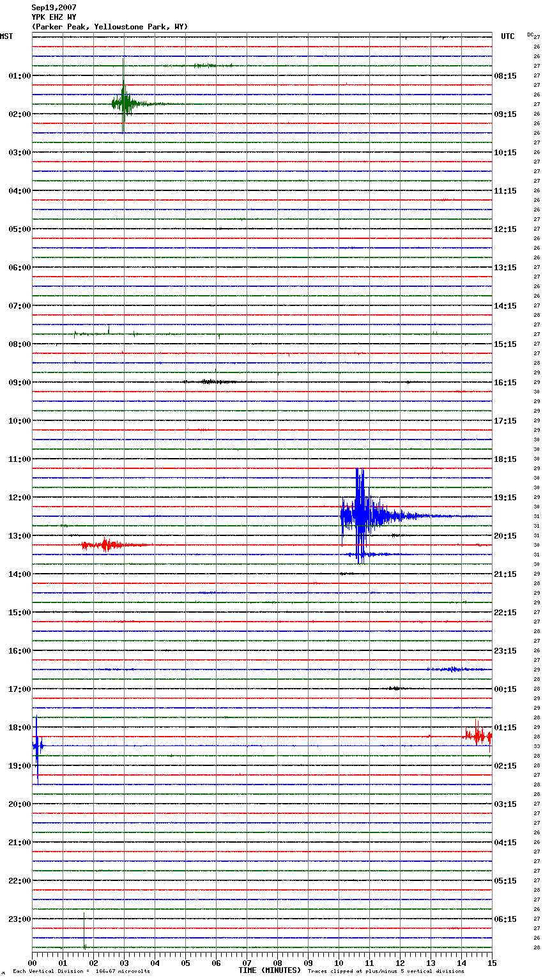
Task: Click the 09:15 UTC time label
Action: point(505,114)
